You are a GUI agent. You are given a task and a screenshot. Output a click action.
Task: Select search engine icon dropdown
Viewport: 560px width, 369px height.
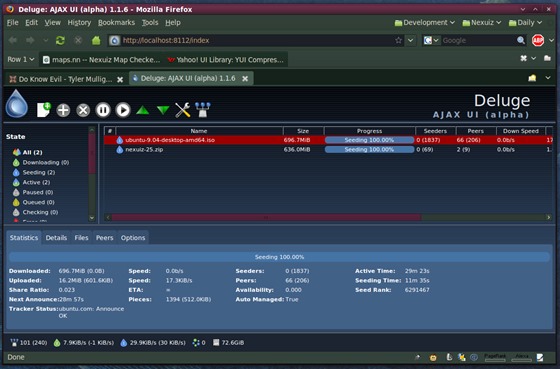[x=431, y=40]
